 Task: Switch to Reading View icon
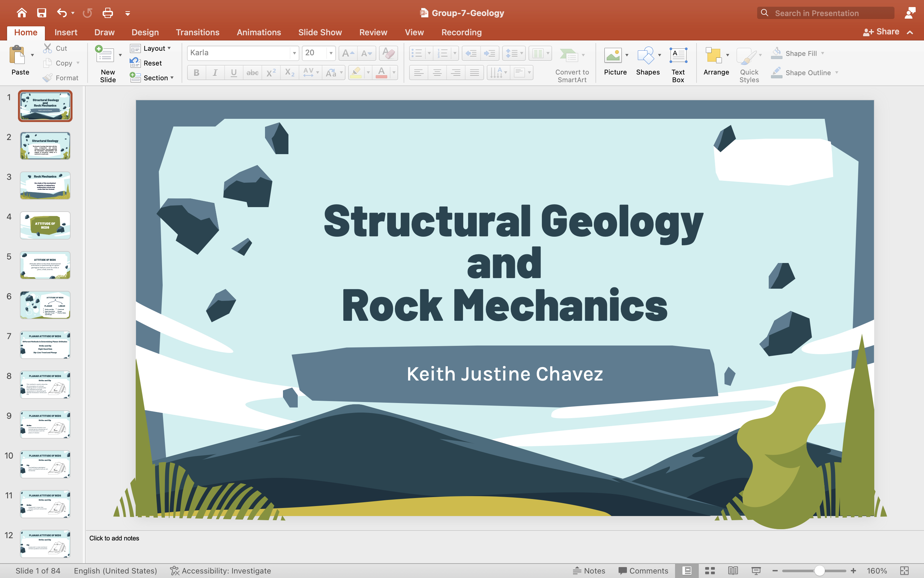click(x=733, y=570)
